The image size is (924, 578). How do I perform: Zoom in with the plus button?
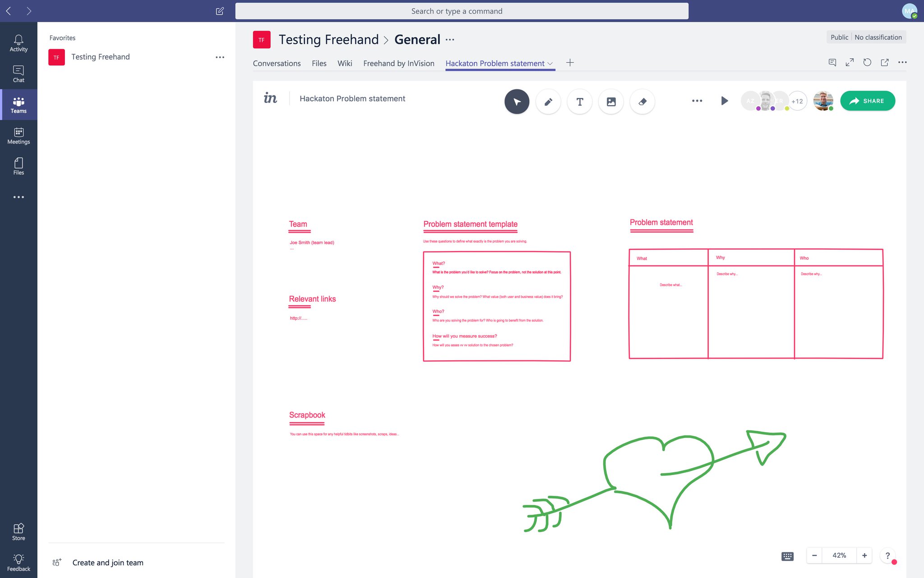point(864,555)
